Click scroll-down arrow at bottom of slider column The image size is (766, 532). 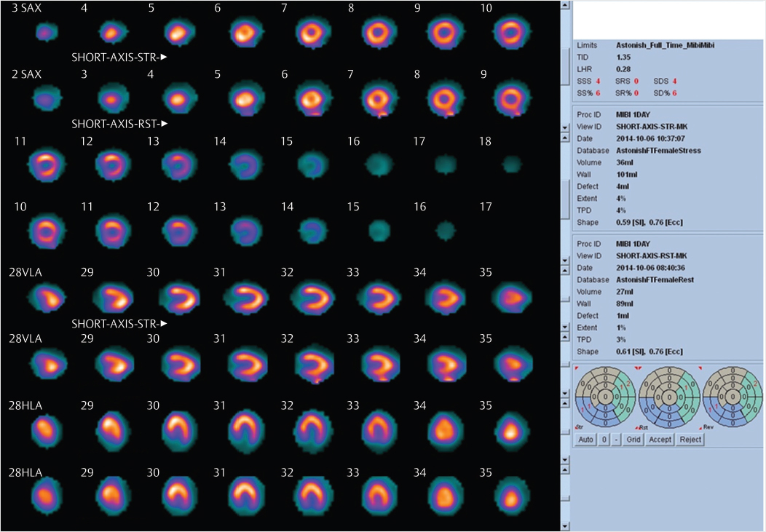pos(566,525)
